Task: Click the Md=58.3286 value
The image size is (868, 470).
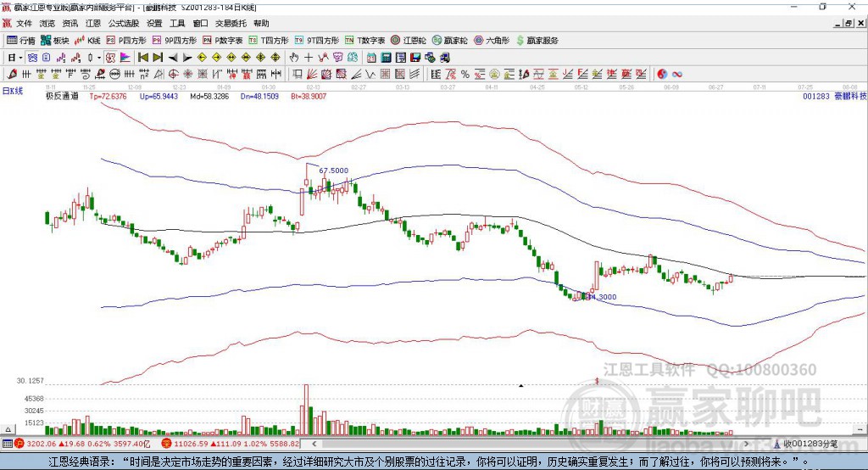Action: (x=209, y=96)
